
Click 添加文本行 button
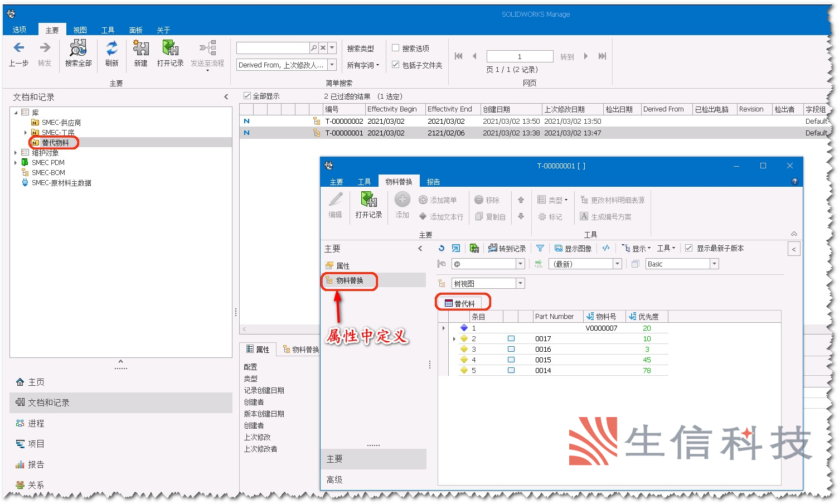click(441, 217)
